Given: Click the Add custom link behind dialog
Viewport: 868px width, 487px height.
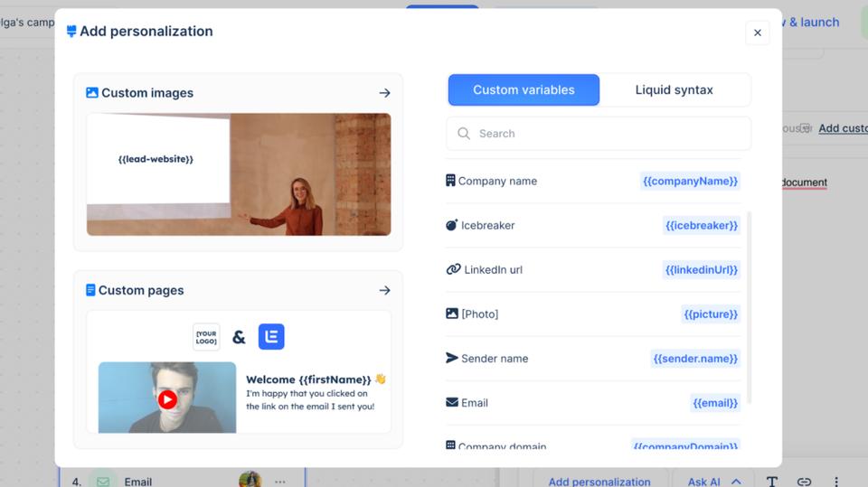Looking at the screenshot, I should point(843,127).
